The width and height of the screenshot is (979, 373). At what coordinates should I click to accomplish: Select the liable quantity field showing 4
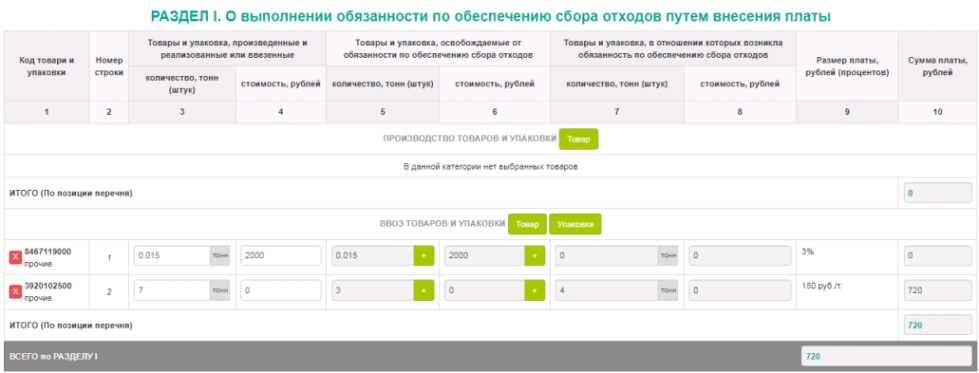click(x=606, y=290)
